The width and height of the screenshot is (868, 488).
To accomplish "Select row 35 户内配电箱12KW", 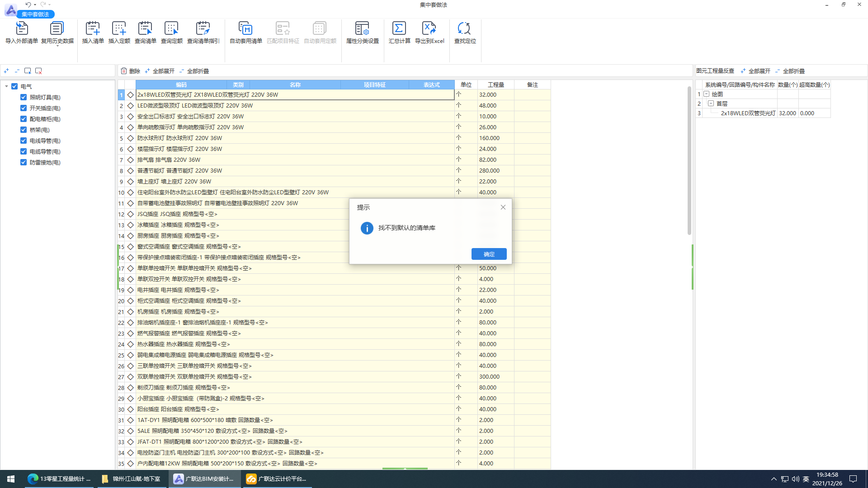I will tap(295, 464).
